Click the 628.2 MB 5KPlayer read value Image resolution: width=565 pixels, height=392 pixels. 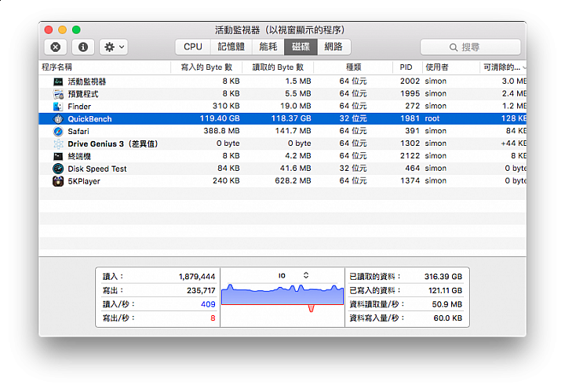(293, 180)
